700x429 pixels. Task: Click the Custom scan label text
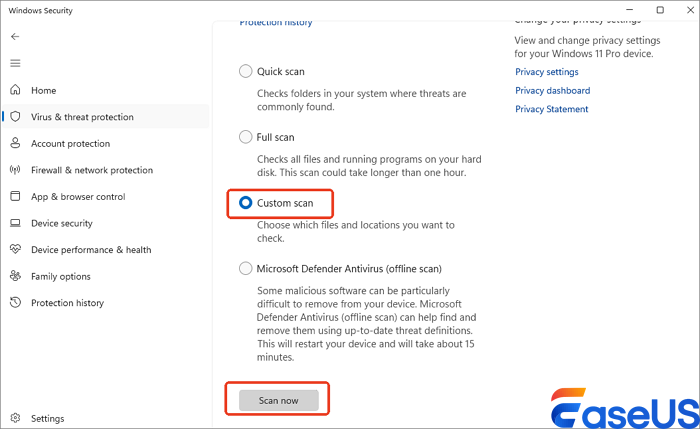pos(285,203)
